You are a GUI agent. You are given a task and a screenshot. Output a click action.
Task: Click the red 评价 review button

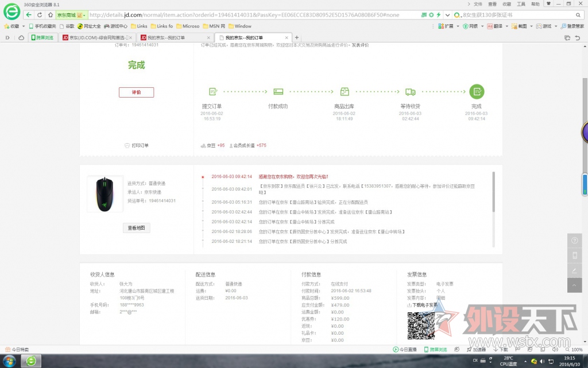[x=136, y=92]
